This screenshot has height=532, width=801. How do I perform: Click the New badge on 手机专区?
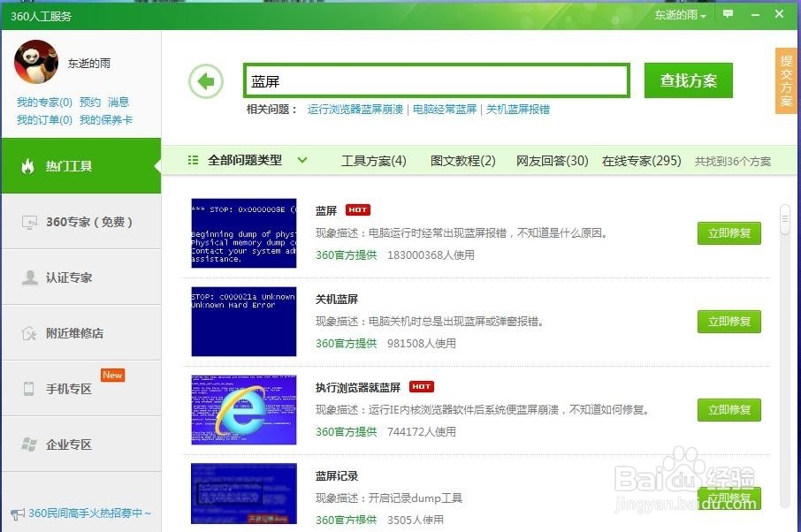tap(112, 376)
